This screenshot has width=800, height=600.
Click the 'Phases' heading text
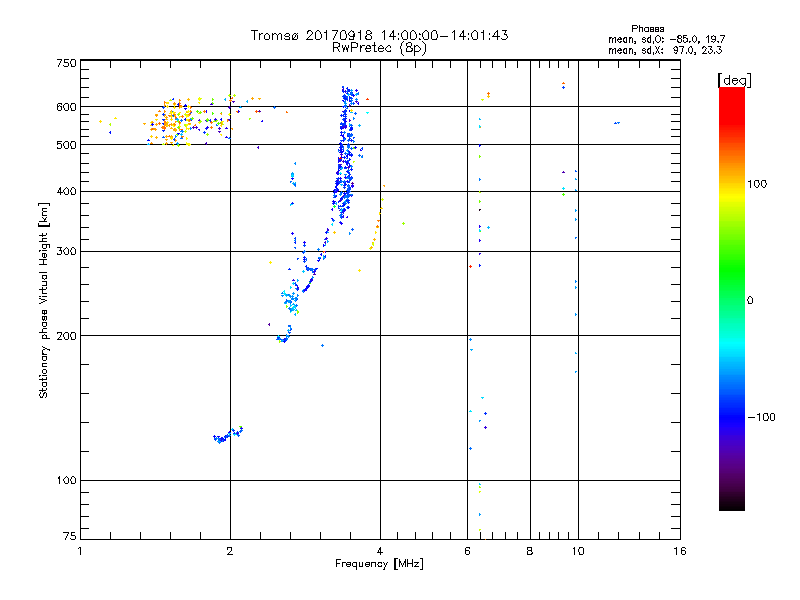tap(647, 29)
